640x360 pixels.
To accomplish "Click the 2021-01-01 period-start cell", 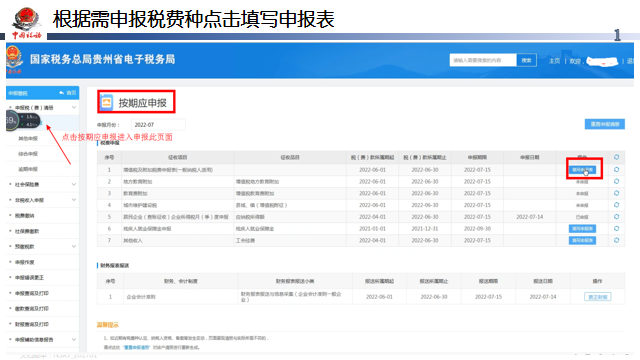I will 372,229.
